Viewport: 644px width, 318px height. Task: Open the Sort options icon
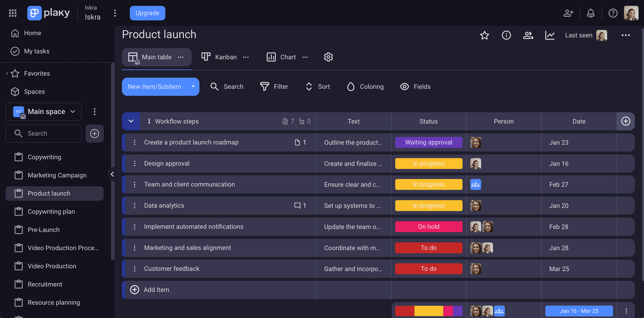click(x=309, y=86)
